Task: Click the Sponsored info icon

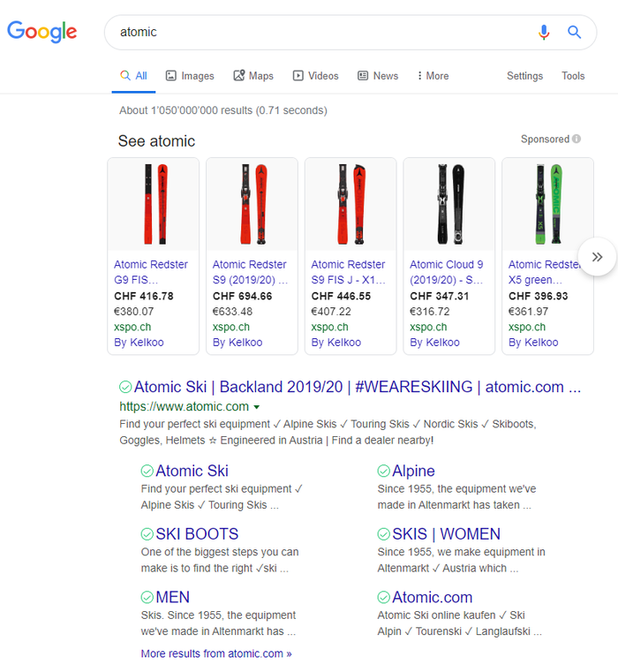Action: 577,139
